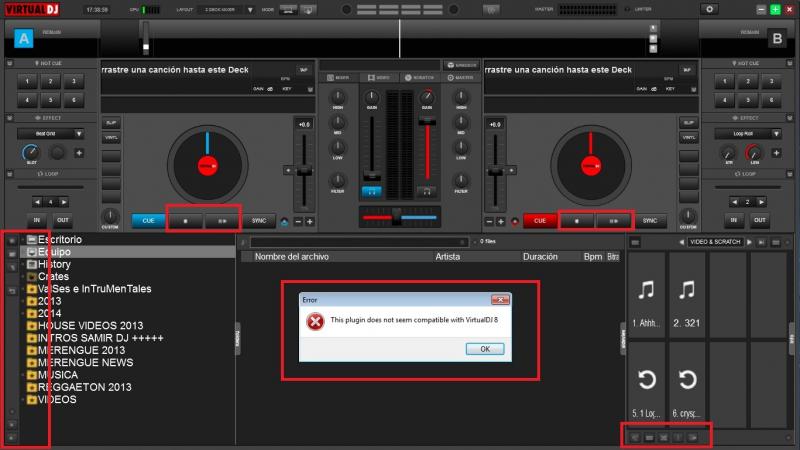
Task: Select the Escritorio folder in browser tree
Action: (59, 239)
